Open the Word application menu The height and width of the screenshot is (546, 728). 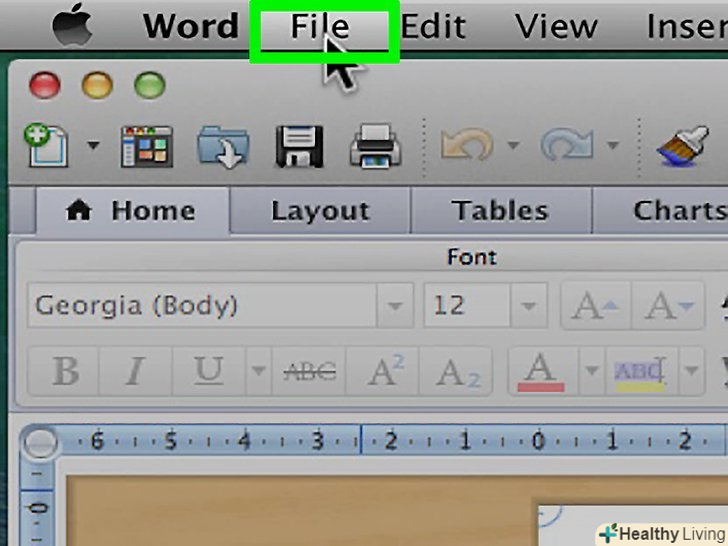[191, 26]
